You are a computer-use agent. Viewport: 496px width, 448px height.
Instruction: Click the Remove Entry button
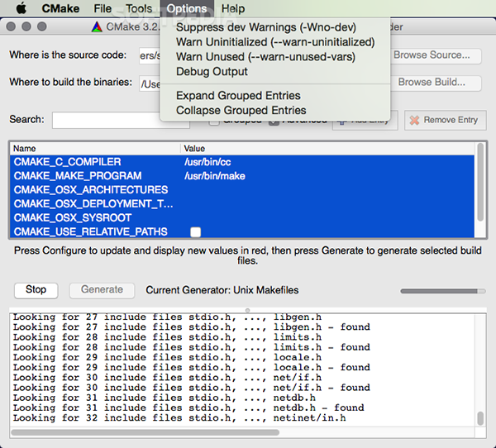tap(446, 120)
